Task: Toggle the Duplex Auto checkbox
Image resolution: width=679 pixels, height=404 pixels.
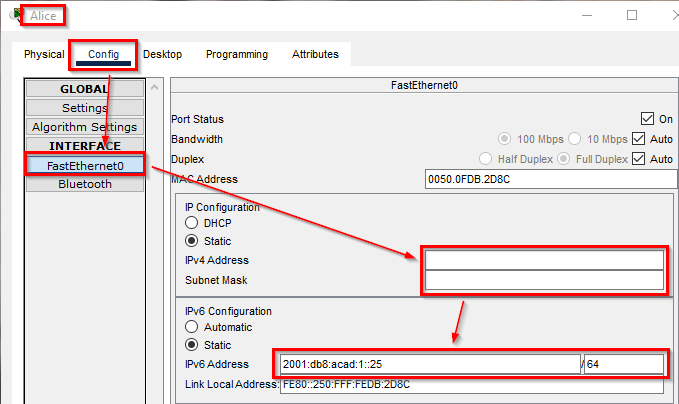Action: pos(639,158)
